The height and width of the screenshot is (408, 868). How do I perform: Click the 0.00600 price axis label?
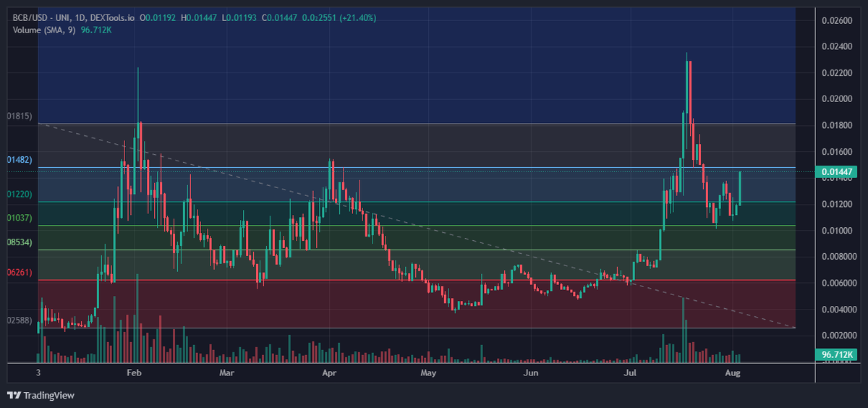tap(838, 283)
